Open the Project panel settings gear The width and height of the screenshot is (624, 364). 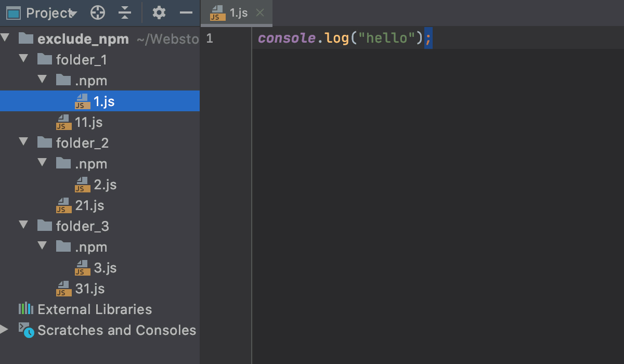pos(159,14)
